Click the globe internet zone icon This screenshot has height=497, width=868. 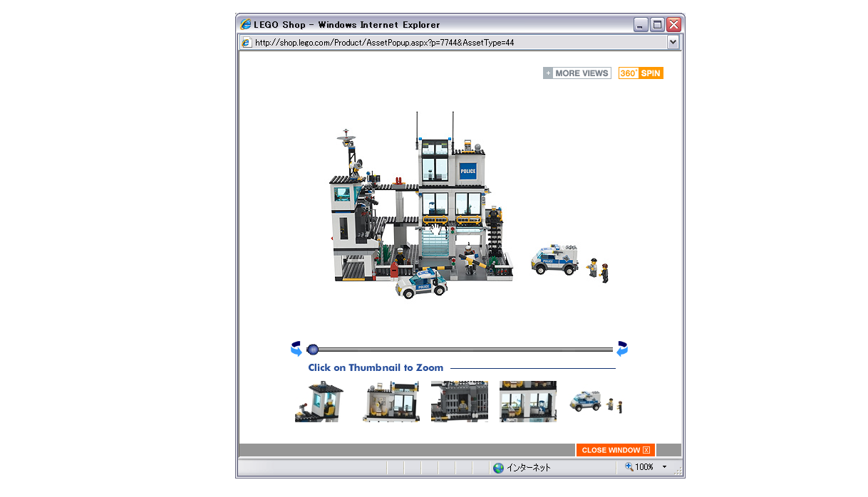click(x=497, y=468)
